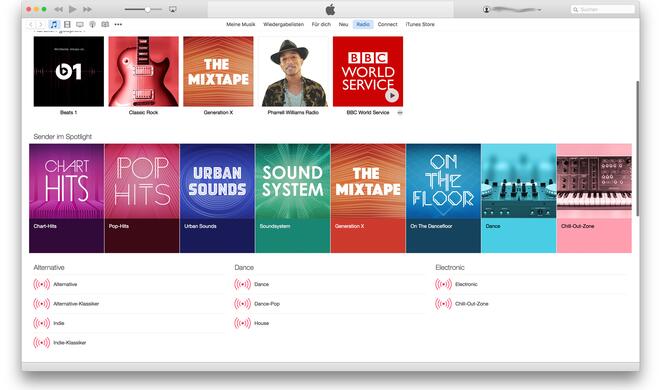Click the Pharrell Williams Radio label
The width and height of the screenshot is (660, 390).
[293, 112]
